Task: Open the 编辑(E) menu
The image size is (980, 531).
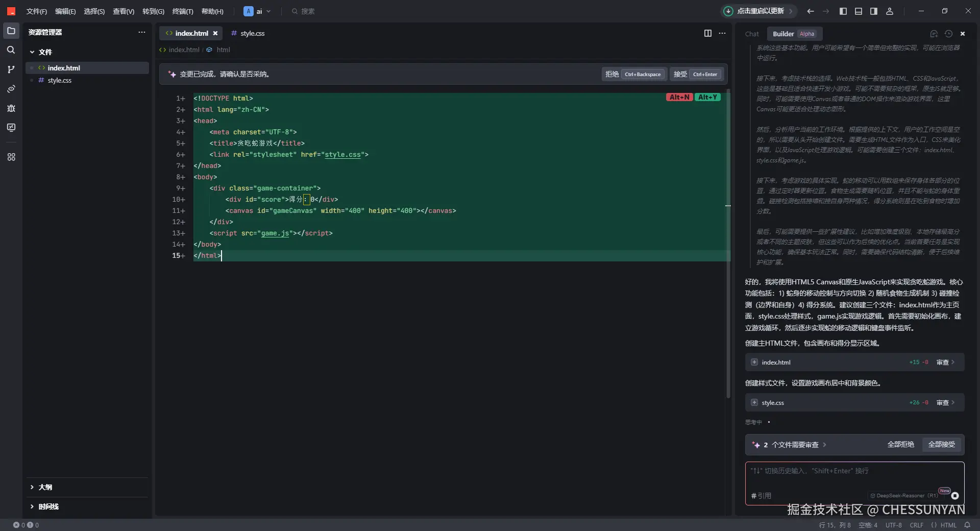Action: (65, 11)
